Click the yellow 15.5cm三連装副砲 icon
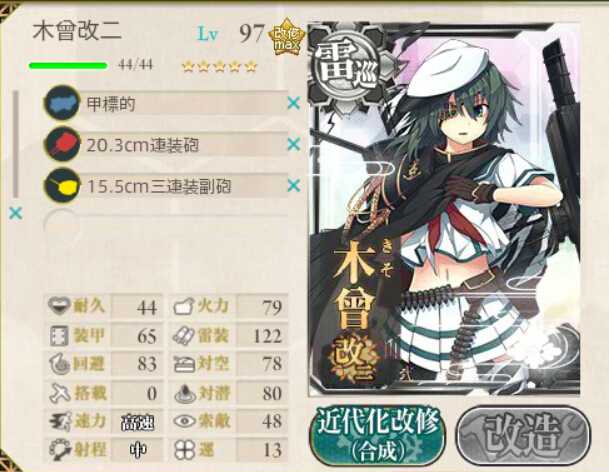Image resolution: width=609 pixels, height=472 pixels. point(62,186)
